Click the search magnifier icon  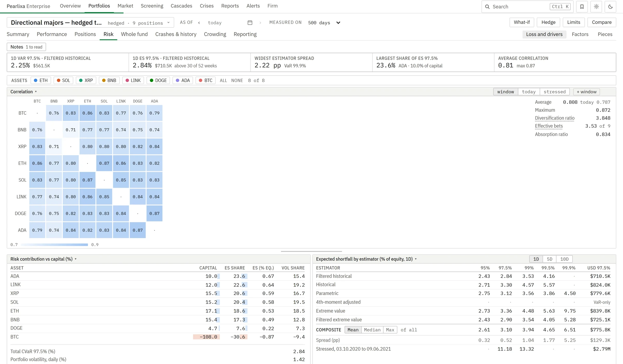[487, 7]
